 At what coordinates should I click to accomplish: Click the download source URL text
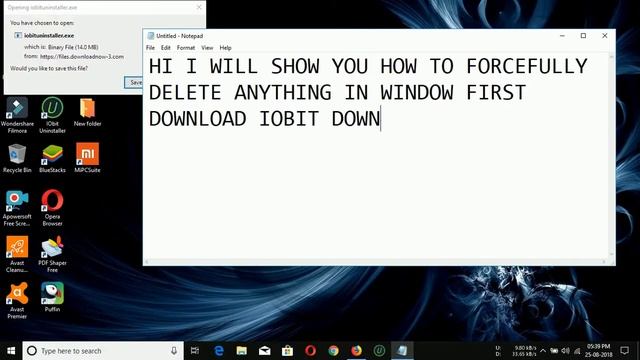pos(82,57)
